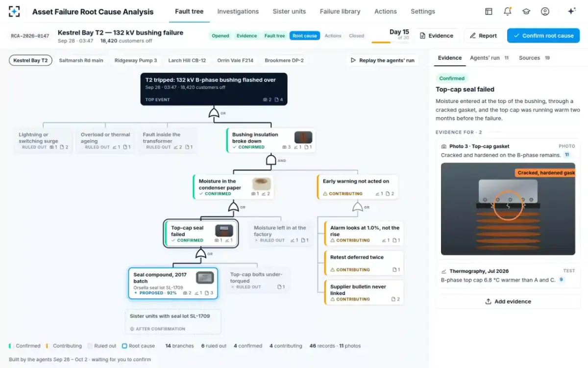Select the Overload or thermal ageing node

tap(106, 140)
